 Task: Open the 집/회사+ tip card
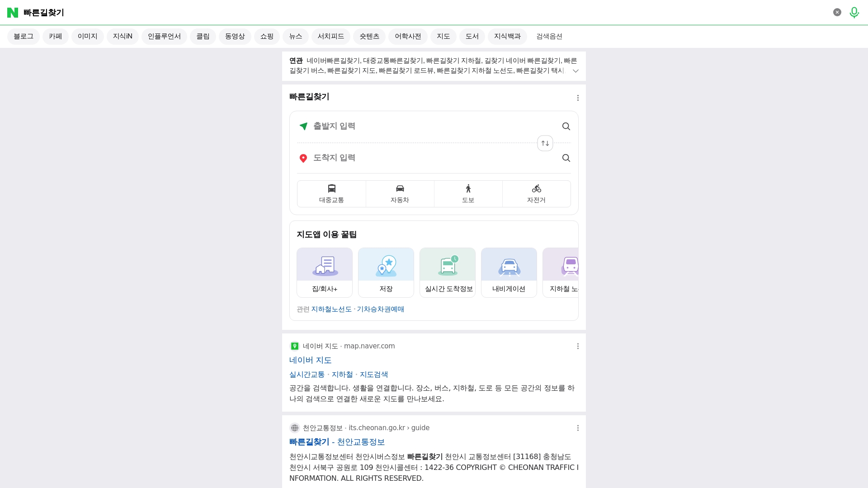pyautogui.click(x=325, y=272)
